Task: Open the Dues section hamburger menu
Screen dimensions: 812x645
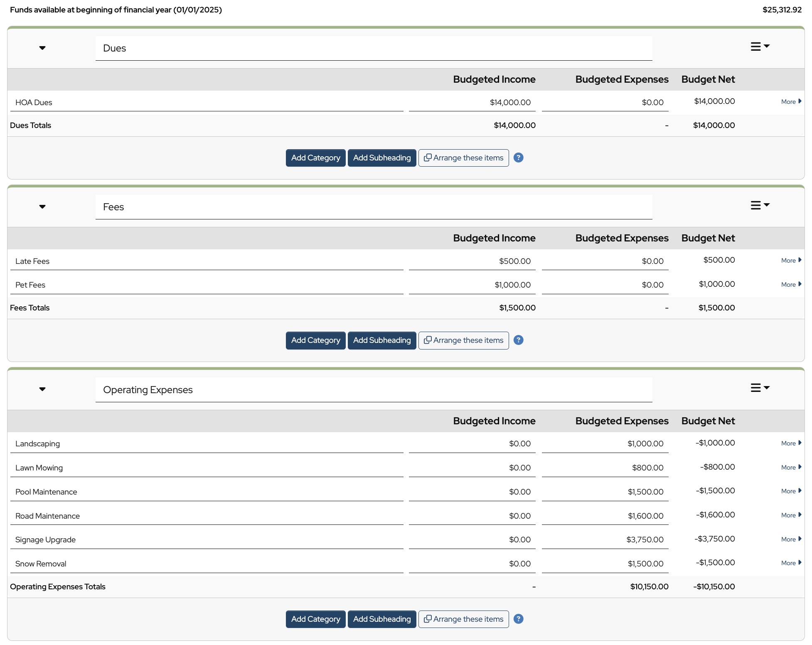Action: 760,47
